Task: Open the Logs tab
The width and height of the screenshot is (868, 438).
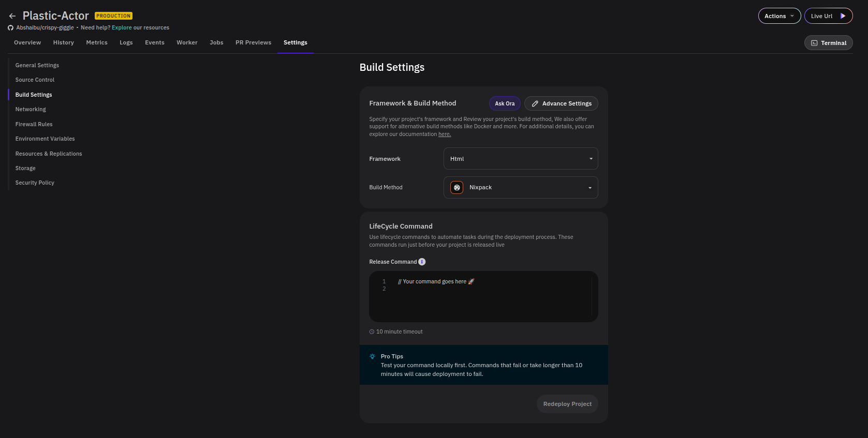Action: (x=126, y=42)
